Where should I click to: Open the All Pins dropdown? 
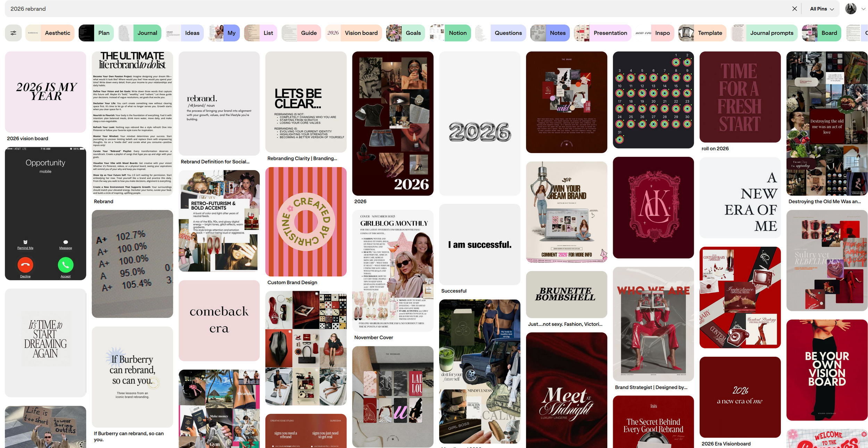821,9
